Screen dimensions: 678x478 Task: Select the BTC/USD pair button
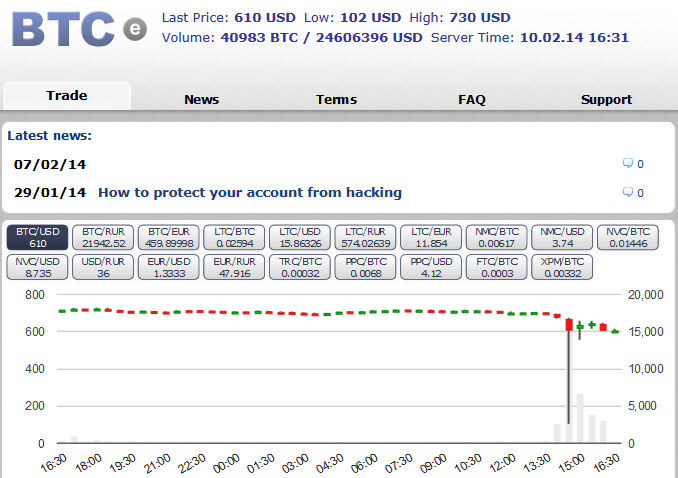pyautogui.click(x=38, y=237)
